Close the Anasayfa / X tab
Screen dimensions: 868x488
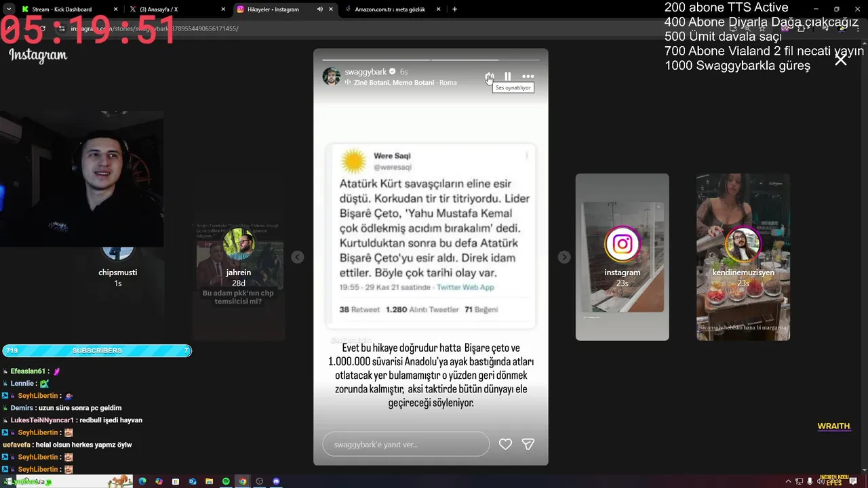(223, 9)
